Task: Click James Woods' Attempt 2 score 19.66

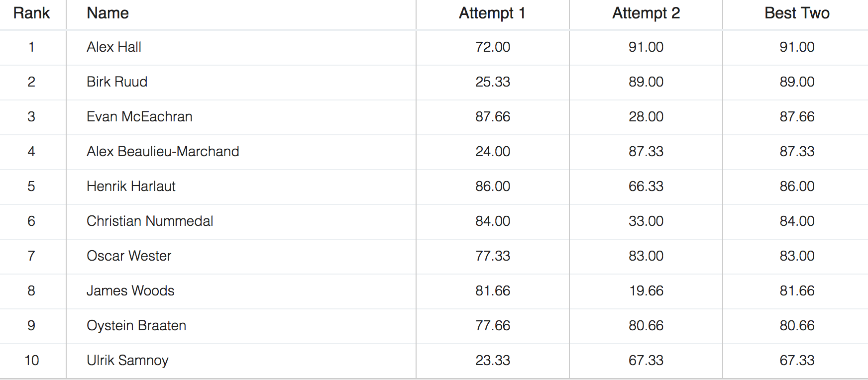Action: [x=646, y=291]
